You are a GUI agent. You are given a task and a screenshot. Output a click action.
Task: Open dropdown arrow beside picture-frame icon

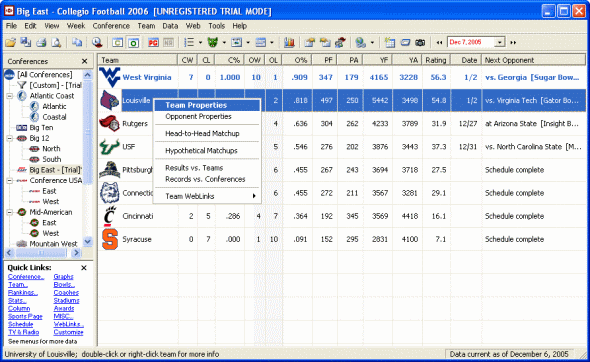pos(248,43)
